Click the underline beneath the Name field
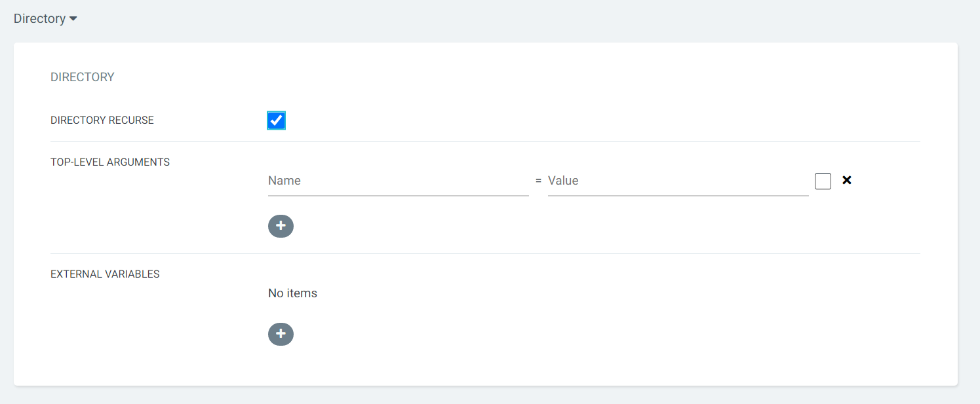The width and height of the screenshot is (980, 404). coord(398,195)
